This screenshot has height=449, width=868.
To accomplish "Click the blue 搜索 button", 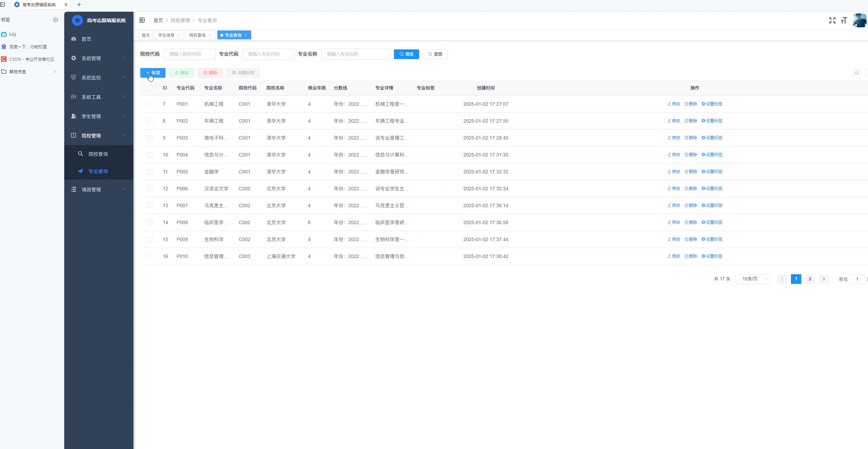I will point(406,54).
